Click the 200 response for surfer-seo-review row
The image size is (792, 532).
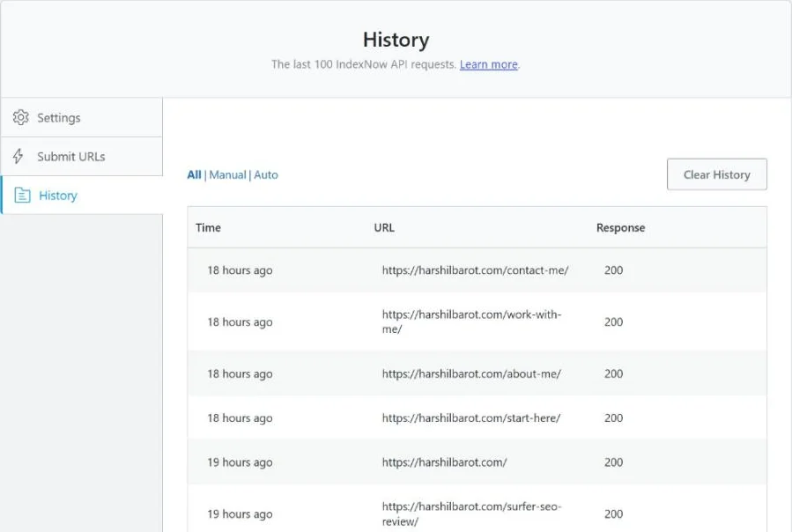[613, 514]
